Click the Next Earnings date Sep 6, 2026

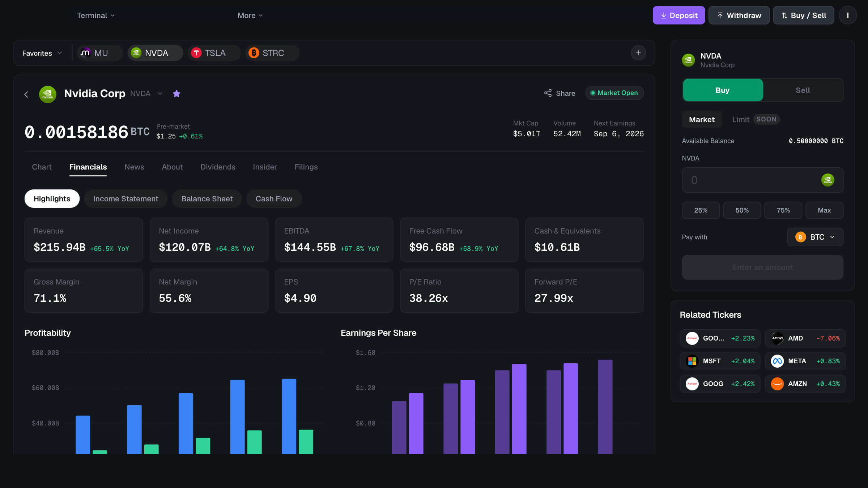(x=618, y=134)
